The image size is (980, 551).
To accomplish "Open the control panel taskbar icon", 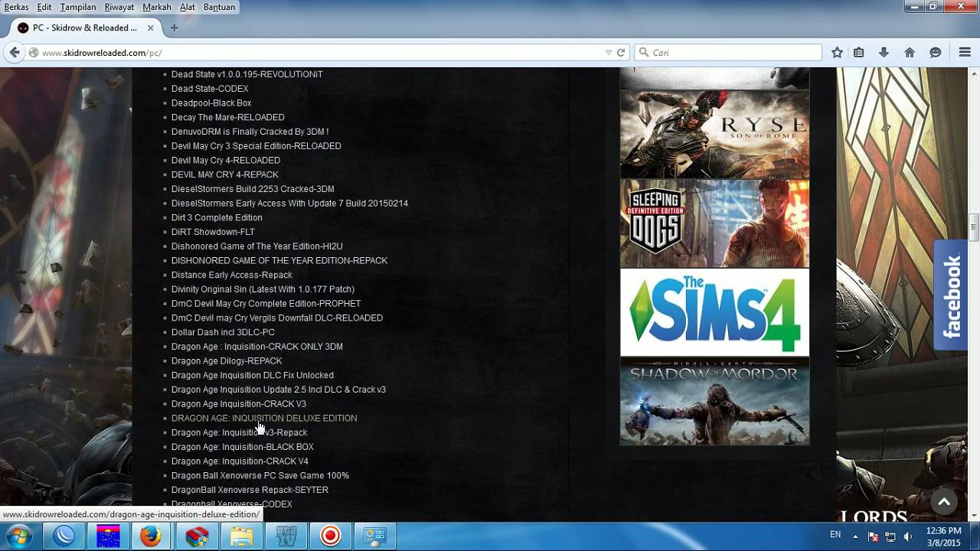I will pyautogui.click(x=374, y=536).
